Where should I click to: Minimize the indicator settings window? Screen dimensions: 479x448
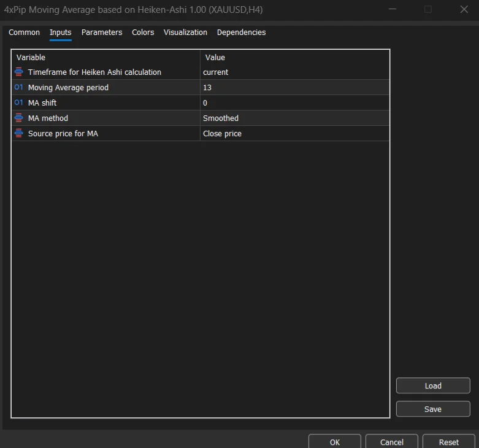(393, 9)
